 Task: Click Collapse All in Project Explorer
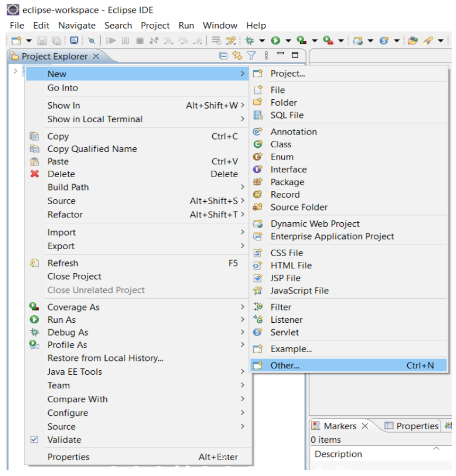coord(223,55)
